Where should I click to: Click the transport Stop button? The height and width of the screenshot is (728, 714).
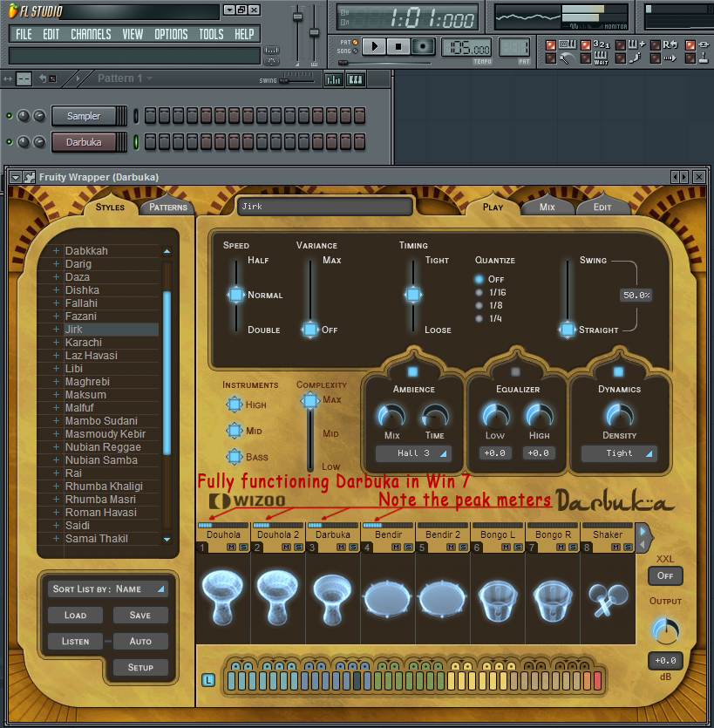(x=398, y=46)
